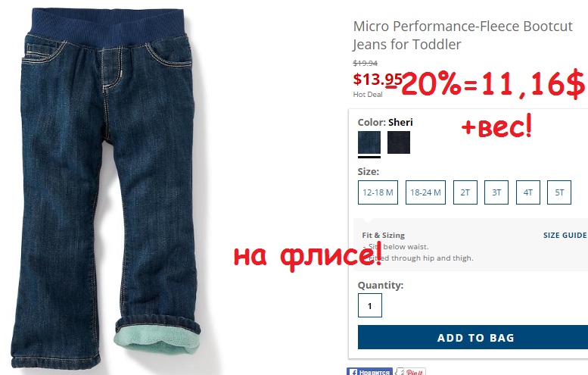Pick the 3T size option
The image size is (588, 375).
coord(496,192)
